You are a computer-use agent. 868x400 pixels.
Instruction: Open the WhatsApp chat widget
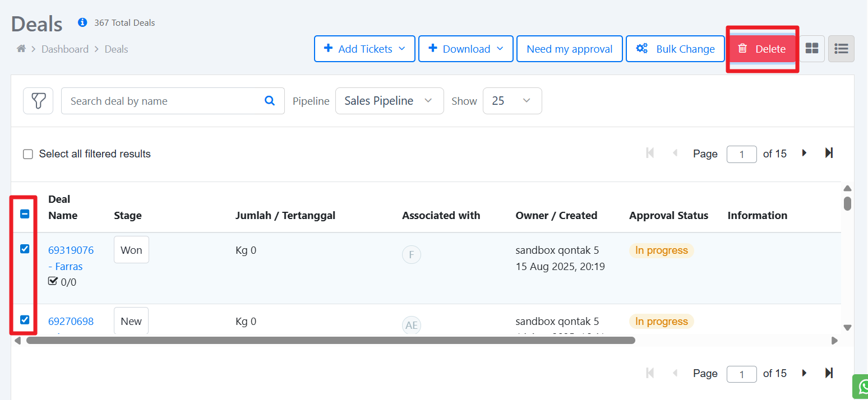(x=861, y=387)
